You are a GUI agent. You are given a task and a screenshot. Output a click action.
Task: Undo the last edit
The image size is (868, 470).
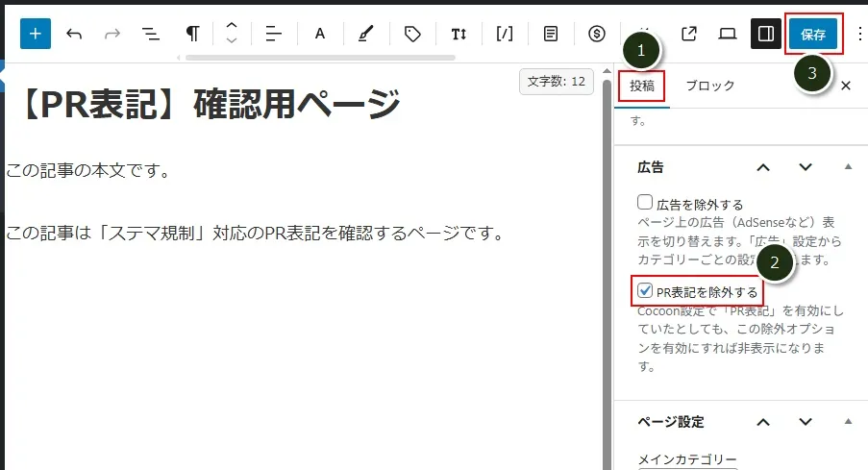(x=74, y=34)
